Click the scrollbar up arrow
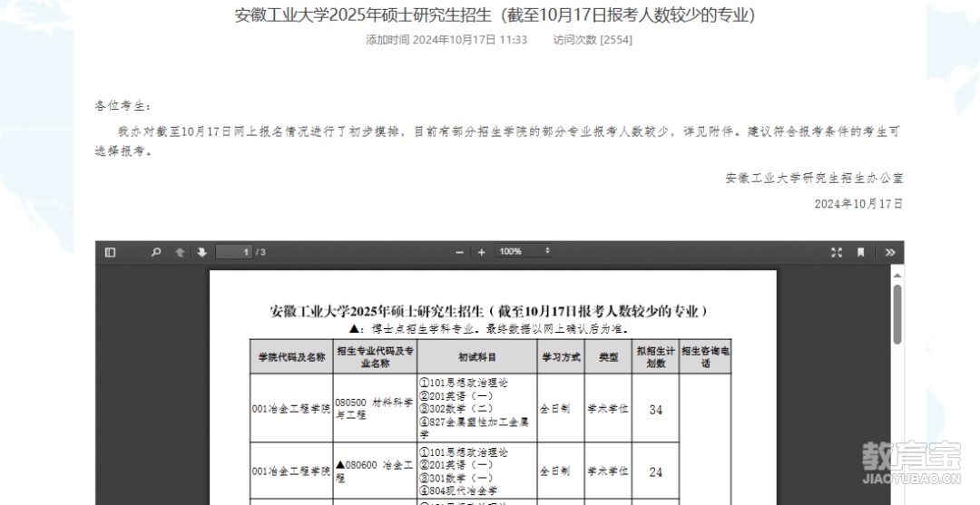980x505 pixels. click(x=897, y=276)
